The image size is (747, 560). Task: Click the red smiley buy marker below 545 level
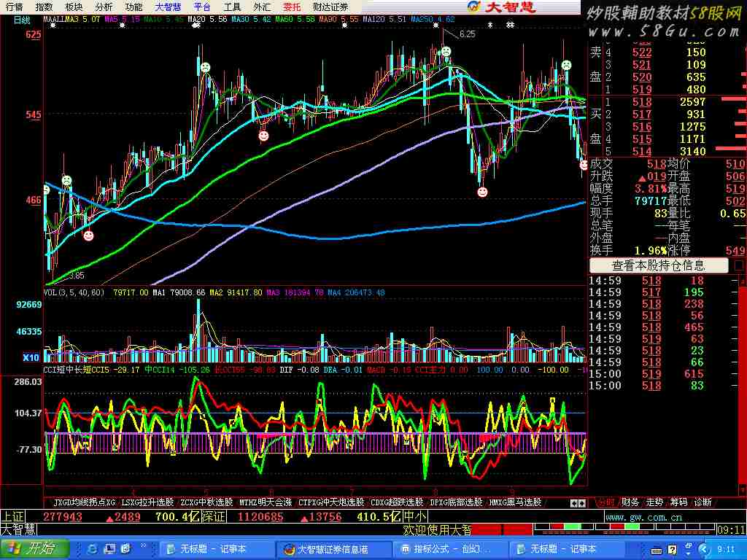tap(263, 136)
